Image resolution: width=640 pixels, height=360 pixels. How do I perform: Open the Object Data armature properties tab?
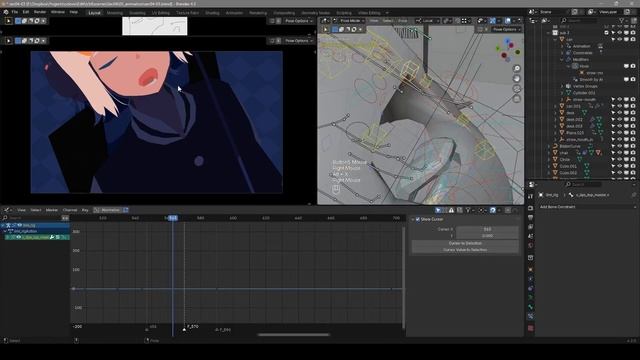pos(530,298)
